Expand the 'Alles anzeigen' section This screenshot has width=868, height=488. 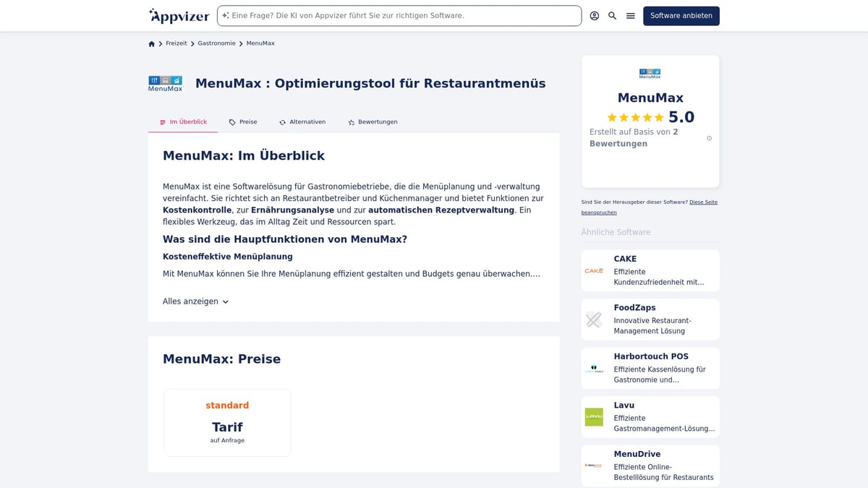click(x=195, y=301)
